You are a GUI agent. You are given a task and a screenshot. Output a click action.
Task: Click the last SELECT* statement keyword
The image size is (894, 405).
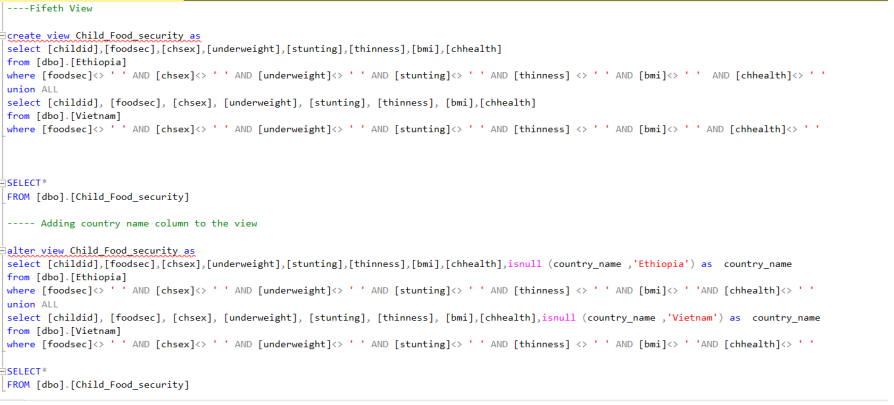pos(27,371)
